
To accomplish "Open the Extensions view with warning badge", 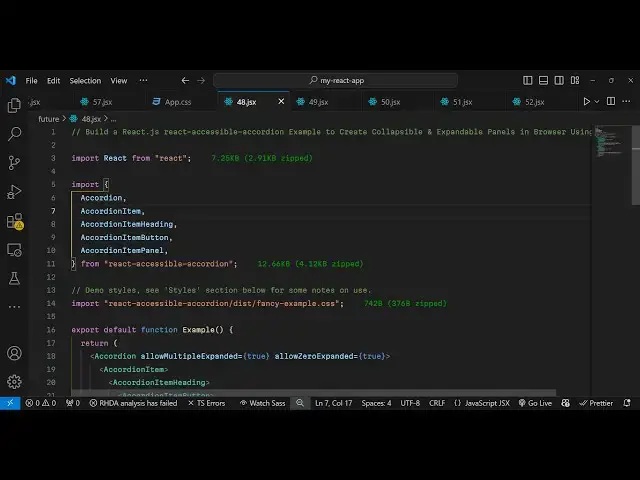I will pyautogui.click(x=15, y=221).
